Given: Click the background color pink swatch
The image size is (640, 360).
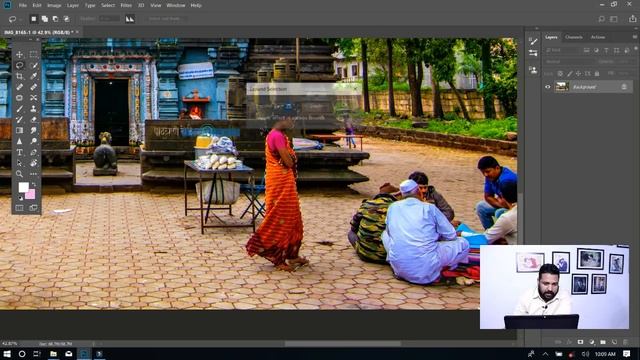Looking at the screenshot, I should click(31, 194).
